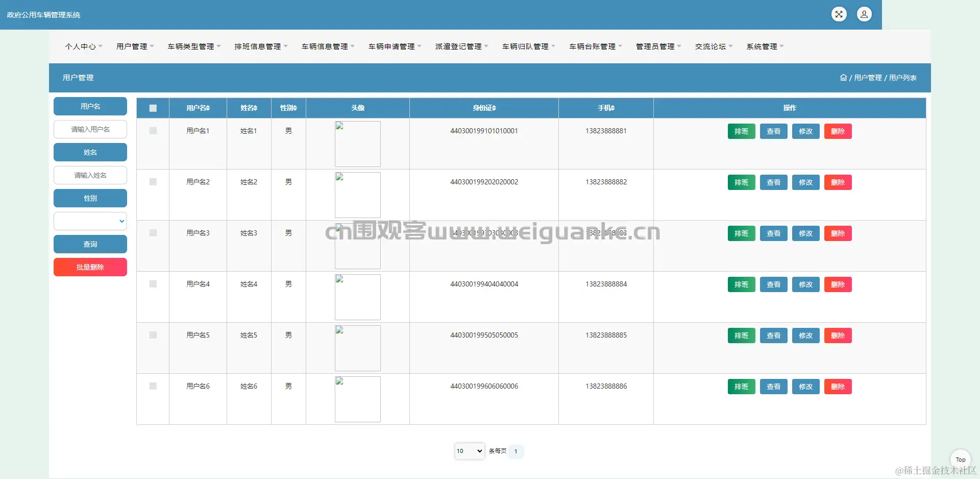Toggle the select-all checkbox in table header
Screen dimensions: 980x479
[x=153, y=108]
